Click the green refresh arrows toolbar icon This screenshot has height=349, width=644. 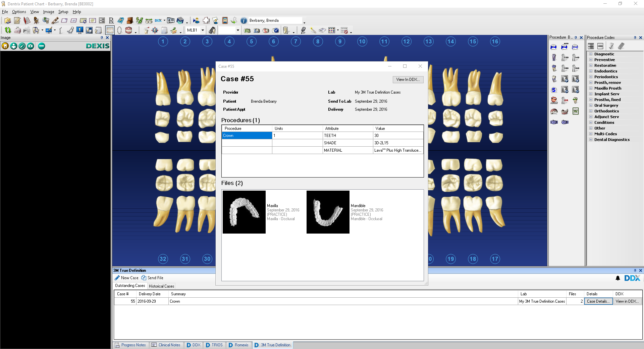[8, 31]
